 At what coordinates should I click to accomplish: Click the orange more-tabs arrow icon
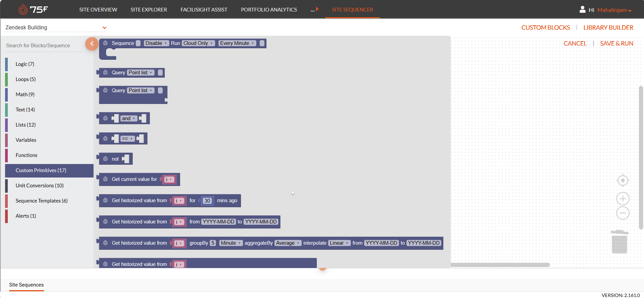[x=317, y=9]
